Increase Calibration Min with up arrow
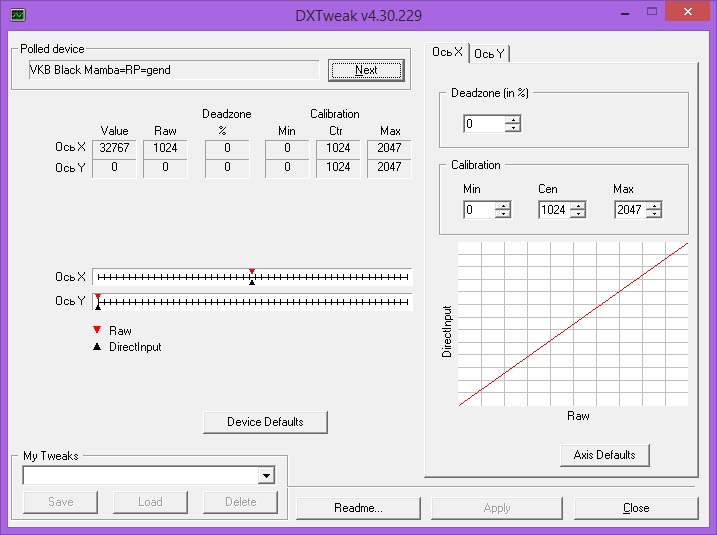The width and height of the screenshot is (717, 535). (503, 206)
